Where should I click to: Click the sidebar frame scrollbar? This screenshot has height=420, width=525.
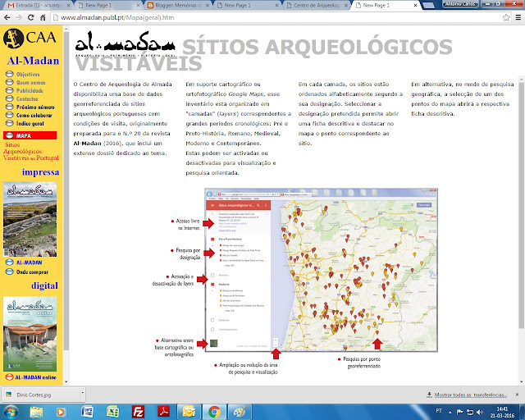[x=66, y=191]
